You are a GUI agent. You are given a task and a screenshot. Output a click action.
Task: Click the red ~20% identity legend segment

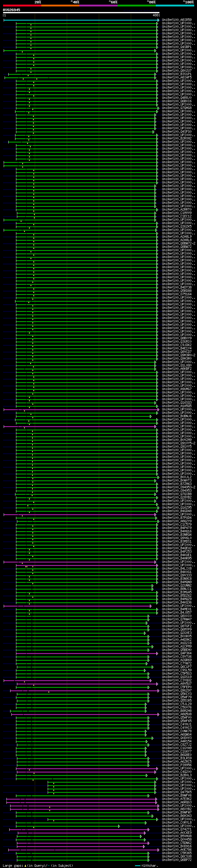(22, 6)
